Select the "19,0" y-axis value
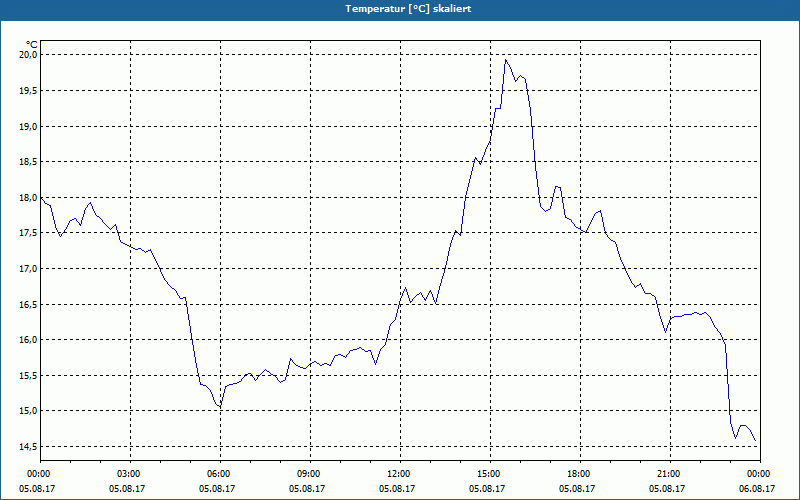The height and width of the screenshot is (500, 800). [29, 126]
